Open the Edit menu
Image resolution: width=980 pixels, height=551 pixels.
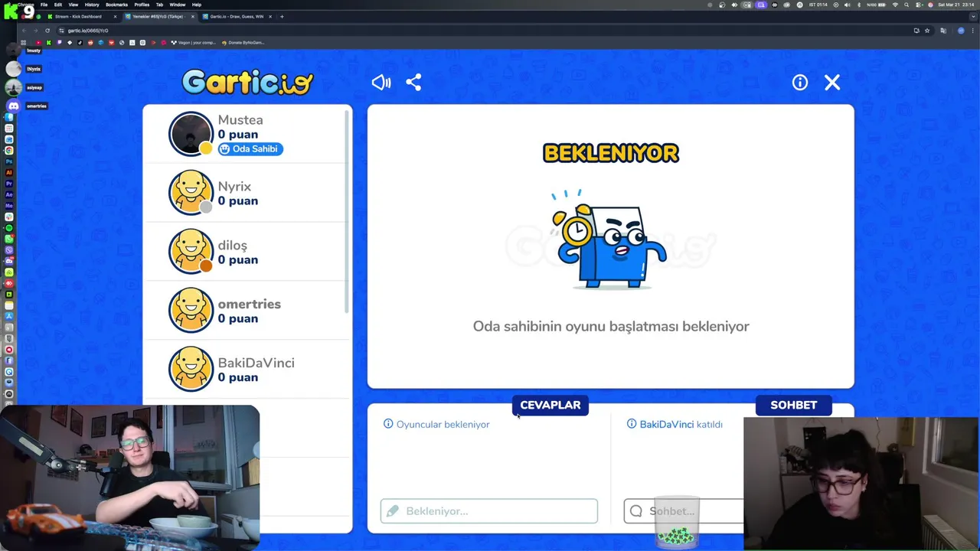[x=57, y=5]
